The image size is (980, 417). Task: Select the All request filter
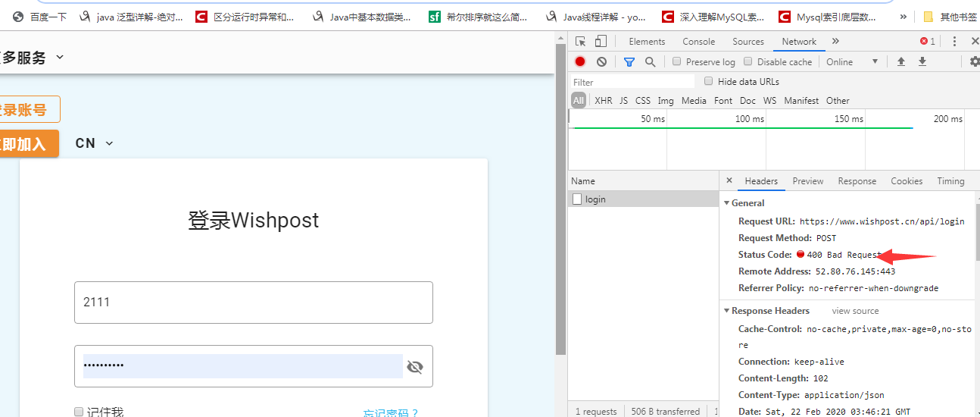point(579,101)
